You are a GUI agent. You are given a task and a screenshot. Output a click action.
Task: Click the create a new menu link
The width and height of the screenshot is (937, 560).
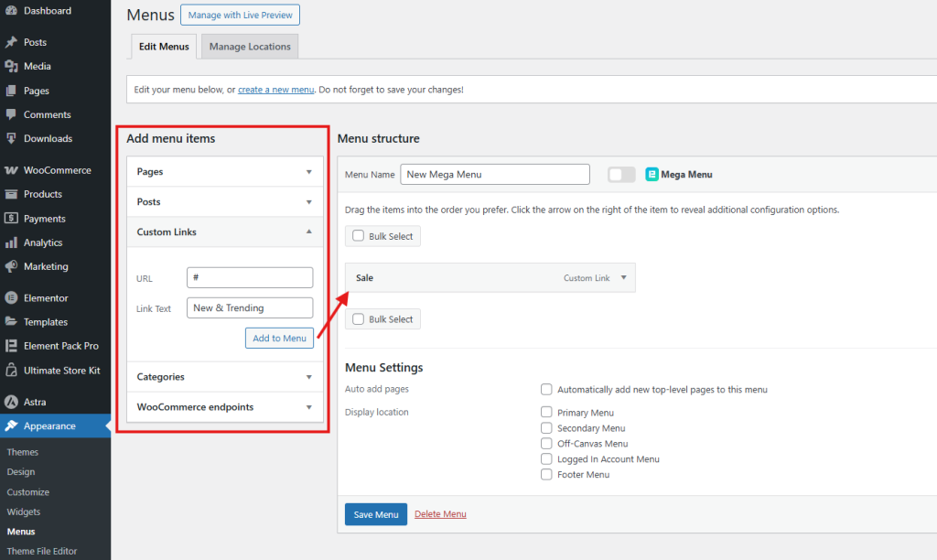point(276,88)
